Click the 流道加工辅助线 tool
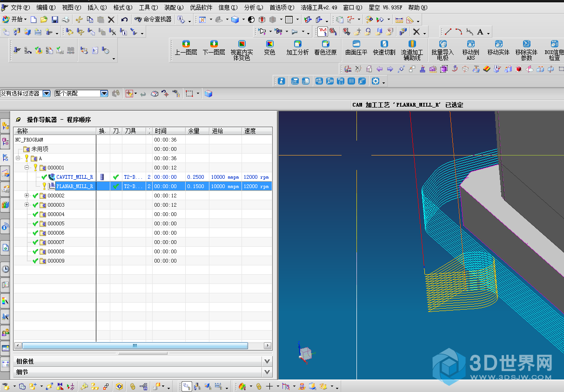Screen dimensions: 564x392 pyautogui.click(x=412, y=50)
